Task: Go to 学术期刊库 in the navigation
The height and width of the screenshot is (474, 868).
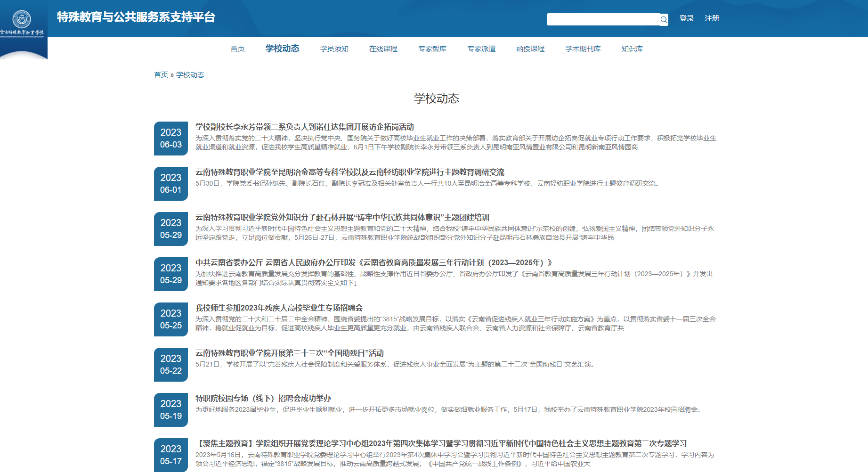Action: [x=583, y=49]
